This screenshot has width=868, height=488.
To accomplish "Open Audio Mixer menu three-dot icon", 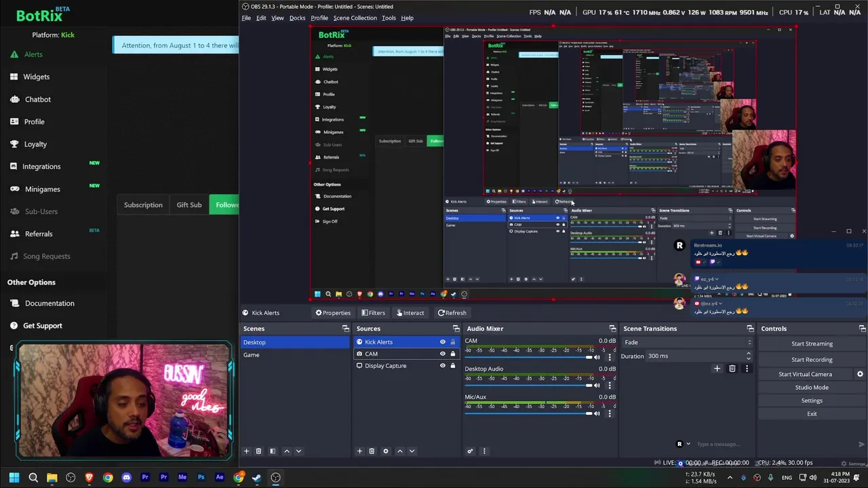I will (484, 451).
